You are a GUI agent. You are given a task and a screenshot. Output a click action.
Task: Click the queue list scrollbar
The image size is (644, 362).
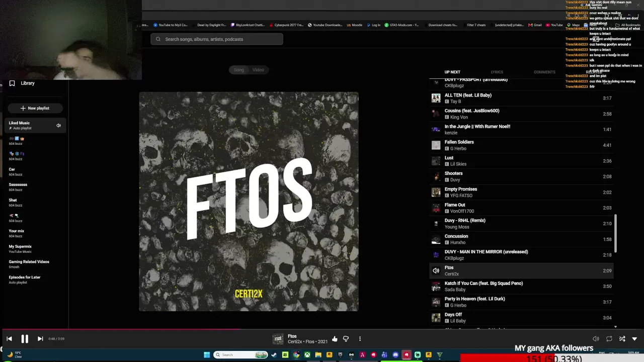point(615,234)
